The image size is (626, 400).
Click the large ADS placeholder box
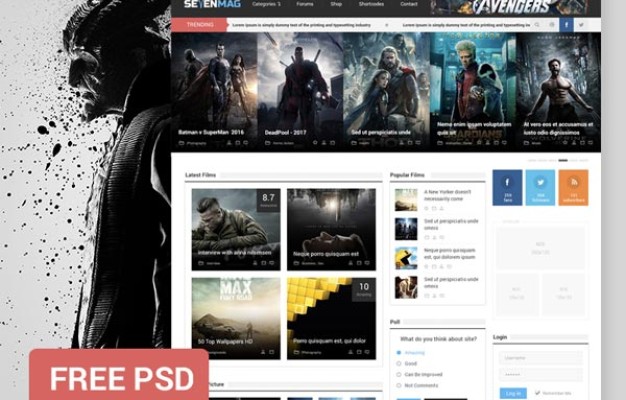click(x=541, y=248)
